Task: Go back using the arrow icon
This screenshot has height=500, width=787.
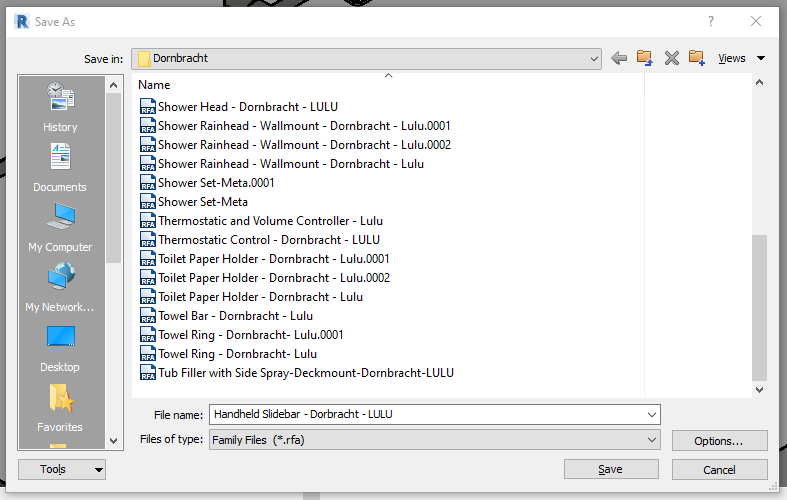Action: (619, 58)
